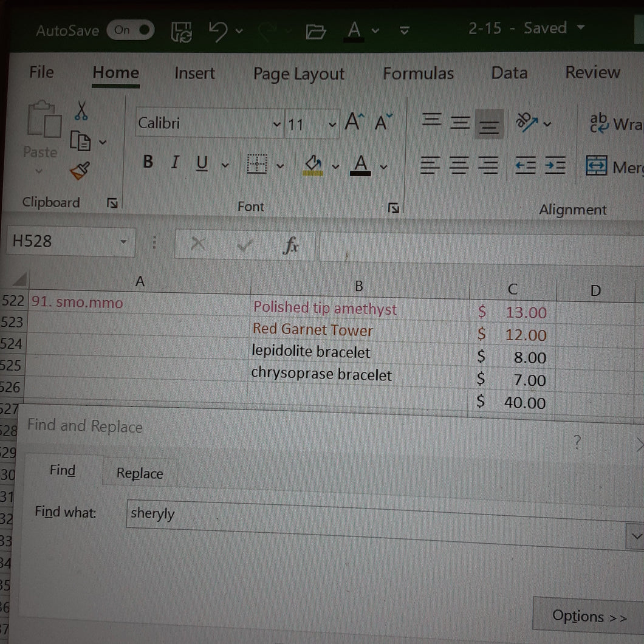Click the Borders icon
This screenshot has height=644, width=644.
[x=257, y=164]
